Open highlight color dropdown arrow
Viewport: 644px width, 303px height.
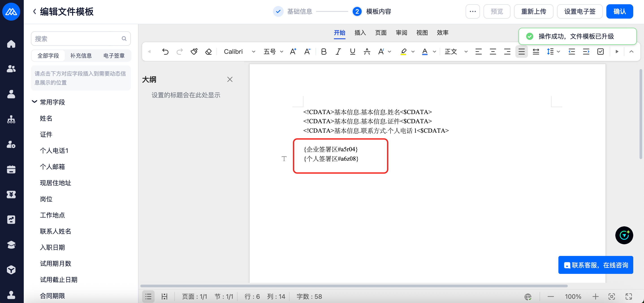click(413, 52)
